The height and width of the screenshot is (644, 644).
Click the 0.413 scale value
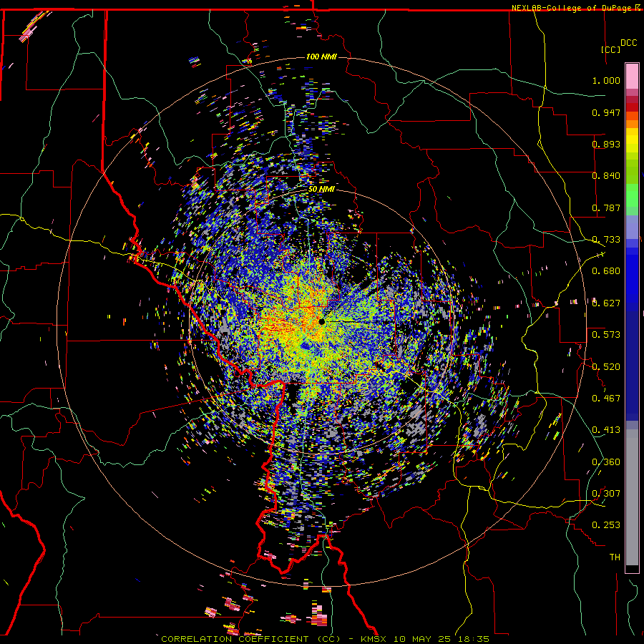pos(606,430)
